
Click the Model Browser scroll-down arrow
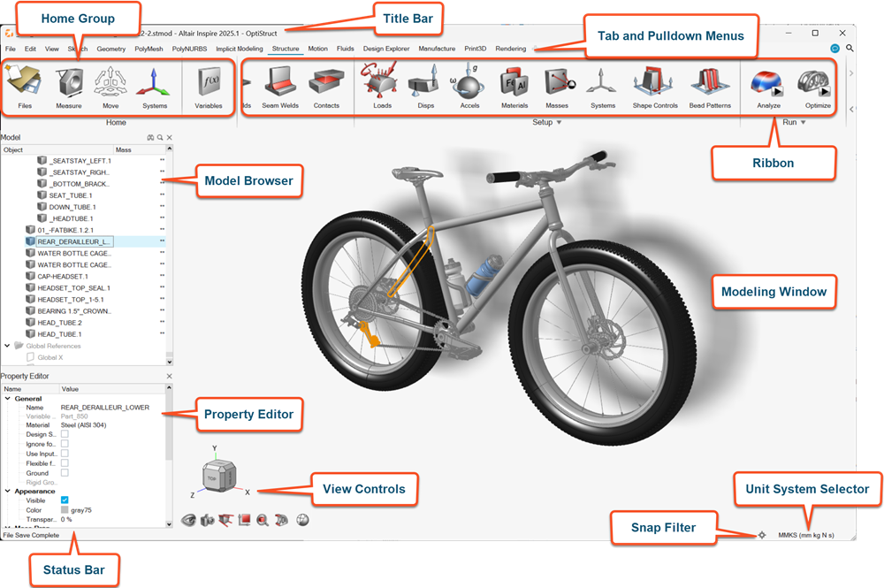tap(169, 362)
